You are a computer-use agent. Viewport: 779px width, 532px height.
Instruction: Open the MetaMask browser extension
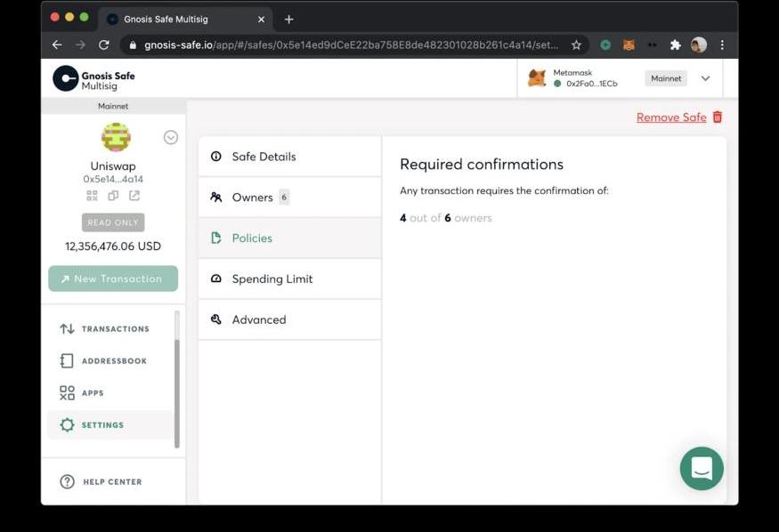(x=629, y=45)
